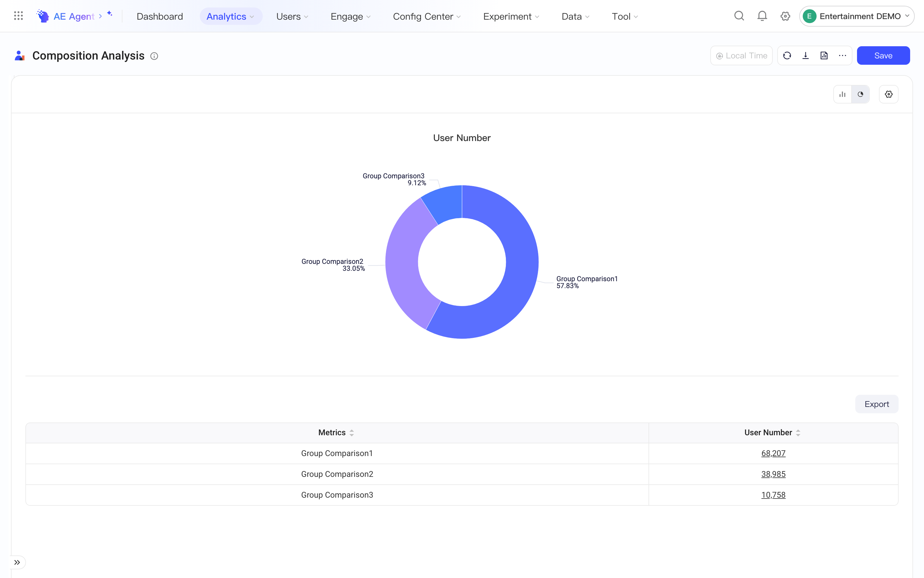Open the chart settings gear icon
Viewport: 924px width, 578px height.
pos(889,94)
